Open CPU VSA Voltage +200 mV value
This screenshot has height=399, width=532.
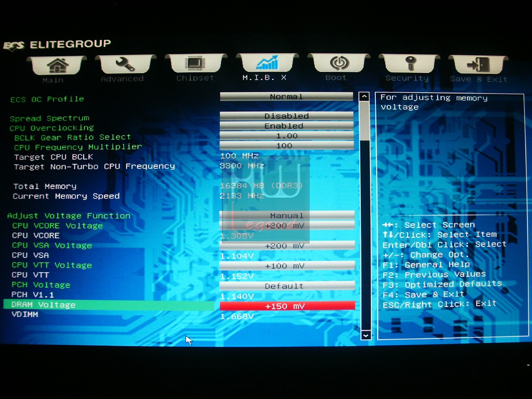click(x=287, y=246)
